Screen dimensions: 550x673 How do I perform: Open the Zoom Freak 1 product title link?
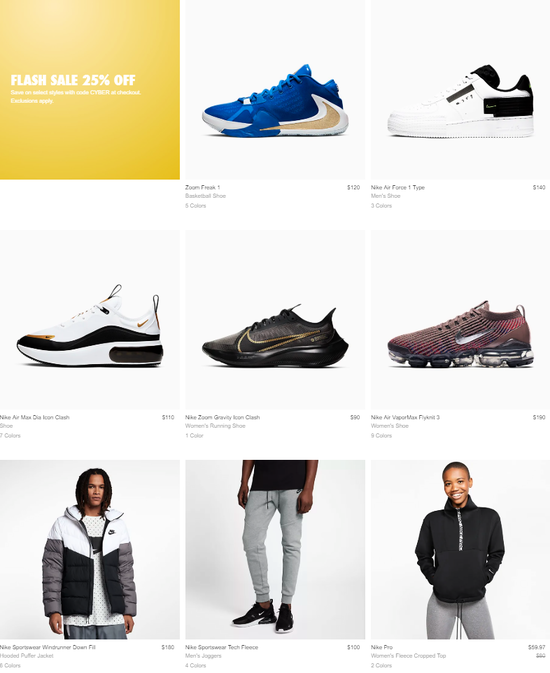(x=203, y=187)
